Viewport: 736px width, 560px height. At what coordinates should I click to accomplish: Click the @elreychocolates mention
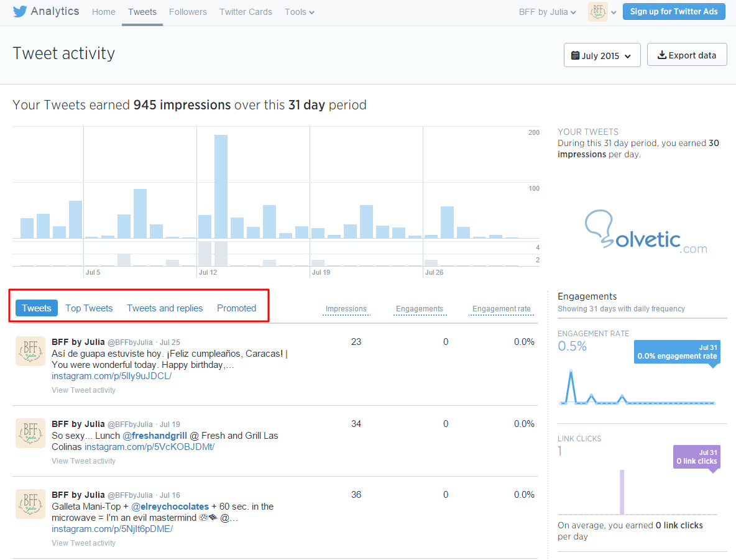pyautogui.click(x=170, y=507)
